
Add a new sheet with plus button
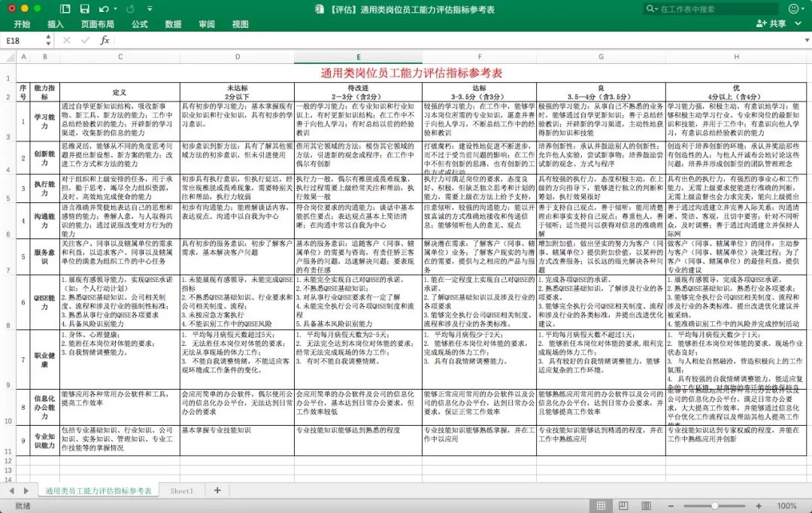(x=217, y=490)
